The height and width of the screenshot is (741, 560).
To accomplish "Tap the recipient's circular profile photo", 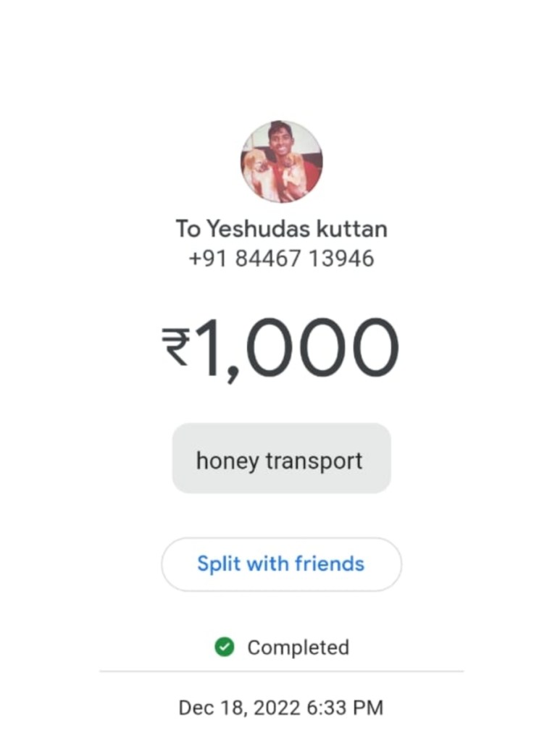I will click(281, 162).
